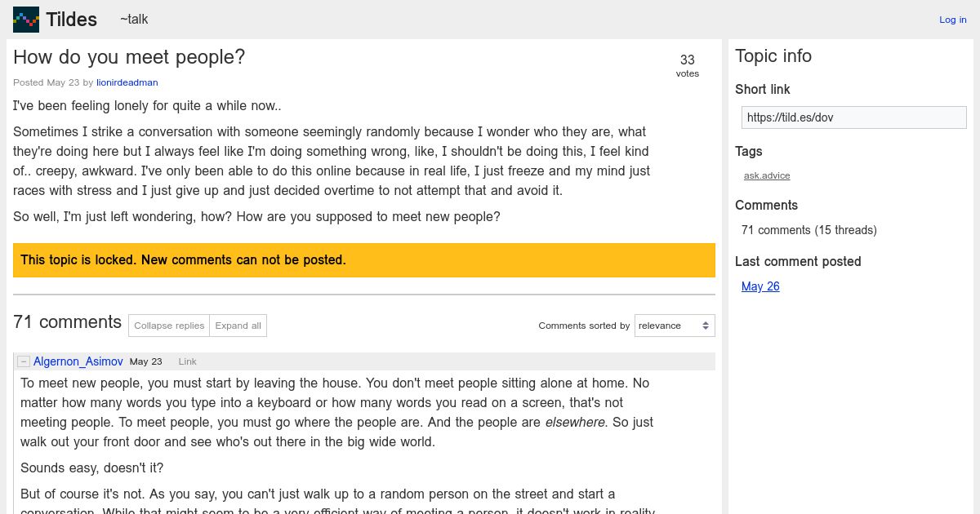The image size is (980, 514).
Task: Click the Topic info sidebar heading
Action: [773, 56]
